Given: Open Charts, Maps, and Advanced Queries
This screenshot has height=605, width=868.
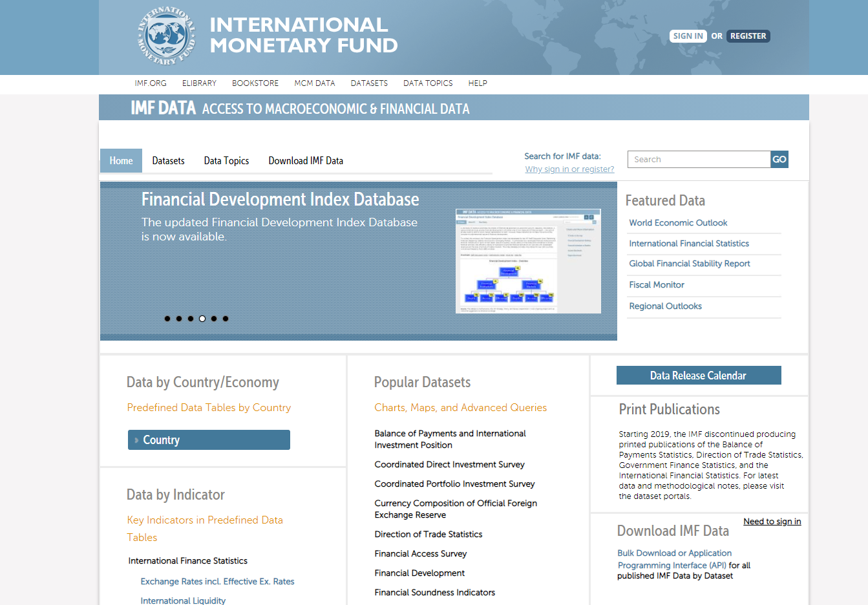Looking at the screenshot, I should click(460, 408).
